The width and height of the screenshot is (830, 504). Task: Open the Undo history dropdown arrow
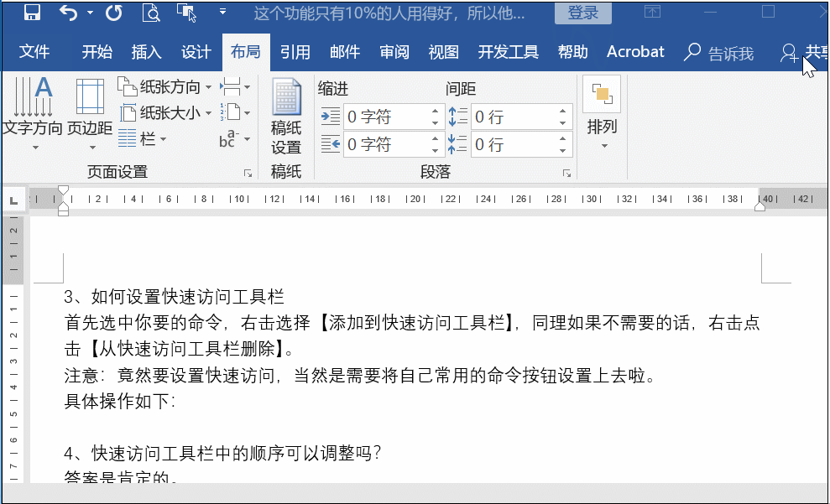pos(90,13)
